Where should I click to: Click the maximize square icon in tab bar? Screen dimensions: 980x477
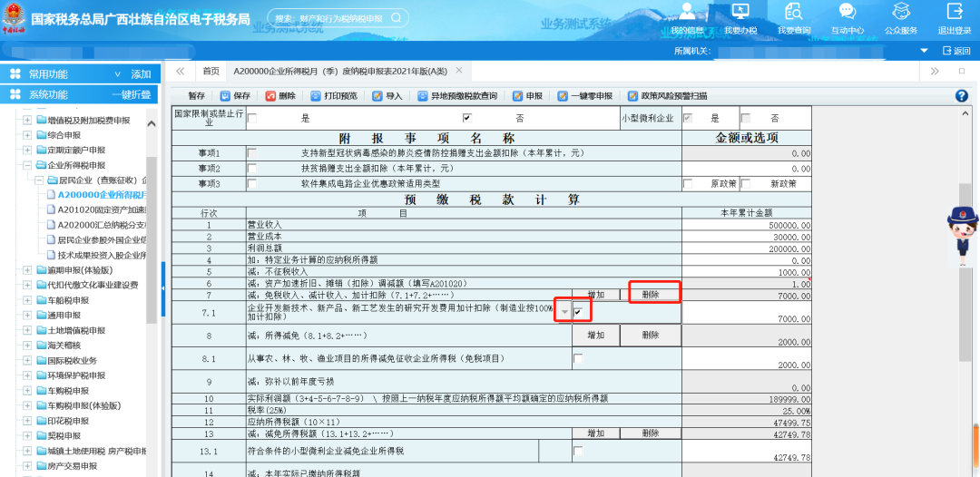coord(962,71)
